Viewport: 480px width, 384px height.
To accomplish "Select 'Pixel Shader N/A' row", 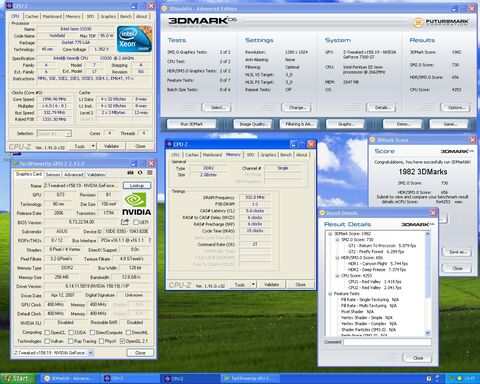I will coord(357,312).
